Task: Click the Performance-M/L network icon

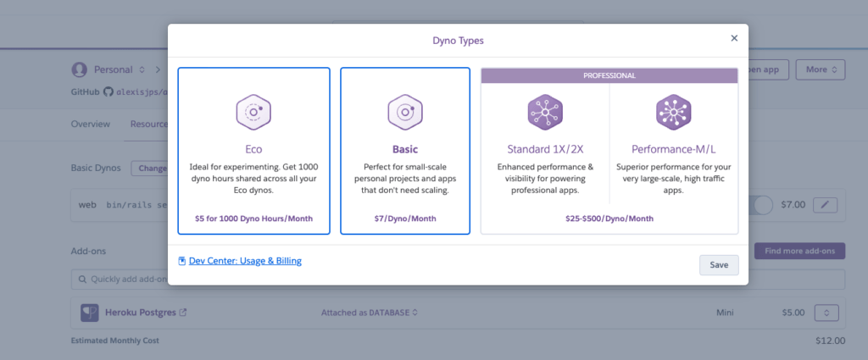Action: pyautogui.click(x=674, y=113)
